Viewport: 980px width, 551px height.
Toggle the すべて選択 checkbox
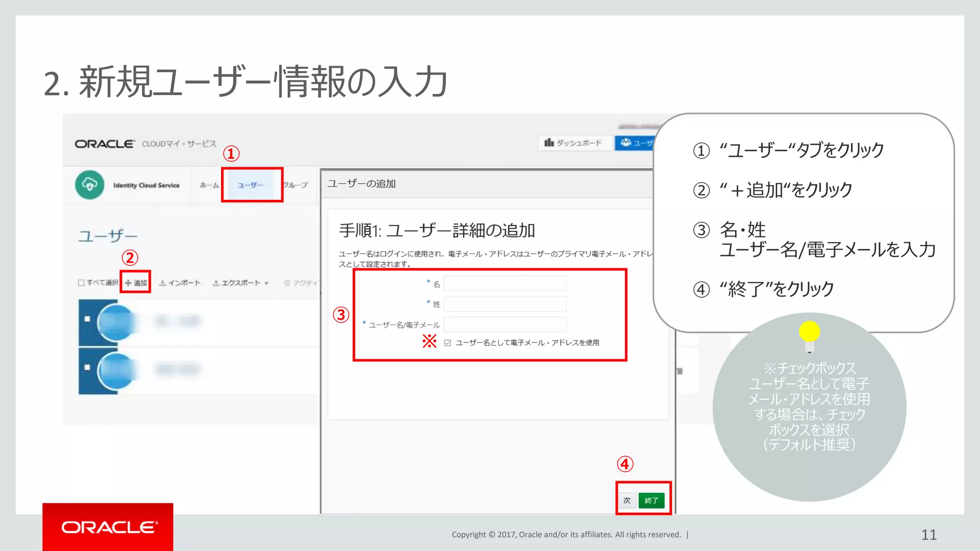pyautogui.click(x=81, y=283)
